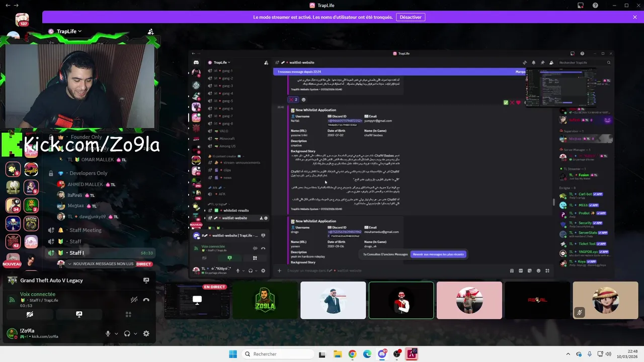Click the plus attachment icon in stream

[279, 270]
